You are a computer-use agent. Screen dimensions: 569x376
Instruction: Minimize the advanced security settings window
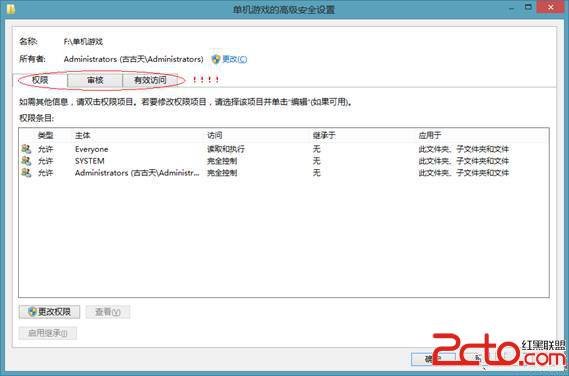click(x=512, y=8)
